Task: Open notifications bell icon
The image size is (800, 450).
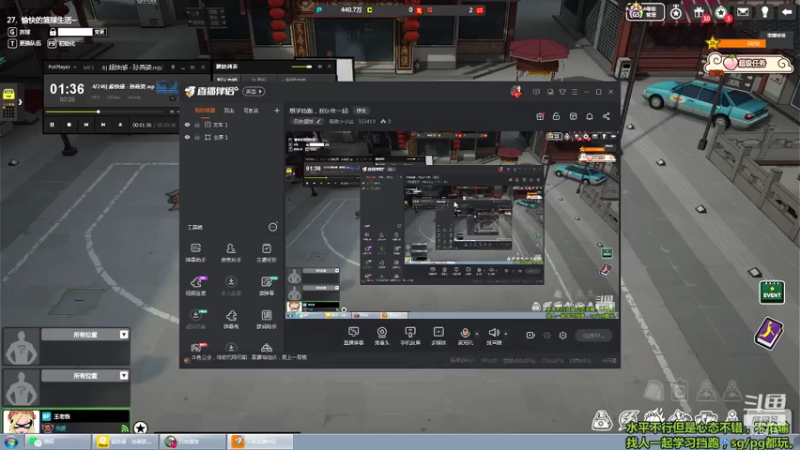Action: coord(589,116)
